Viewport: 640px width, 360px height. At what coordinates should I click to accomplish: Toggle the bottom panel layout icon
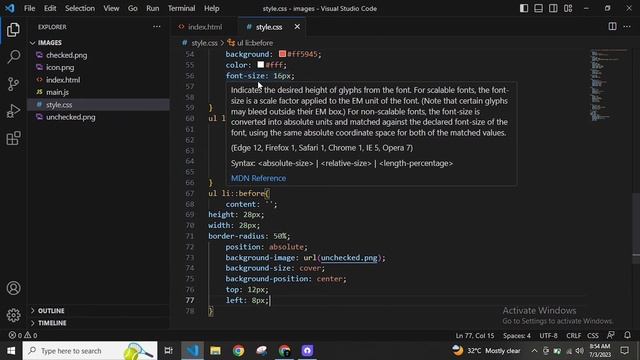point(538,8)
